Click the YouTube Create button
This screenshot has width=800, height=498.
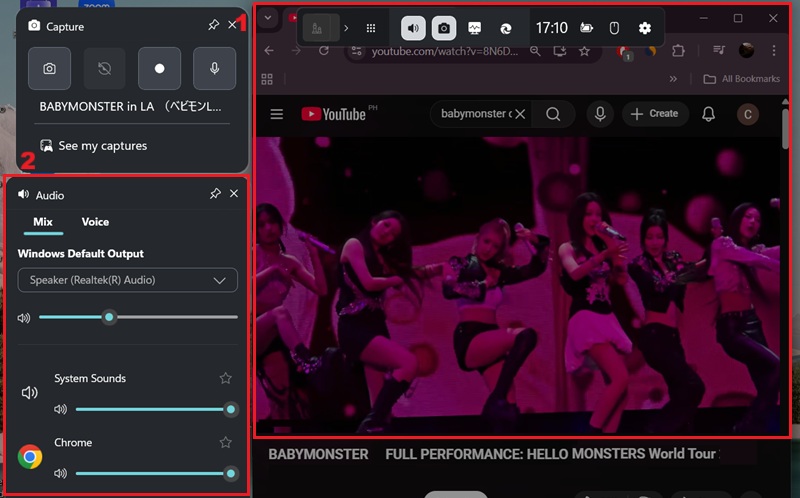click(655, 114)
